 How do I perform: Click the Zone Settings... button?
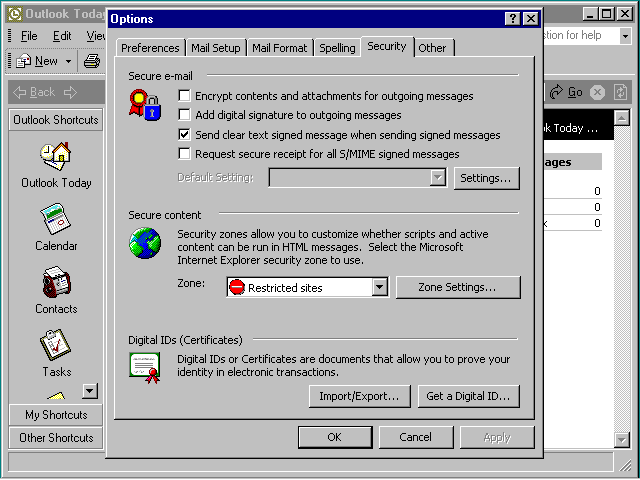pos(458,287)
